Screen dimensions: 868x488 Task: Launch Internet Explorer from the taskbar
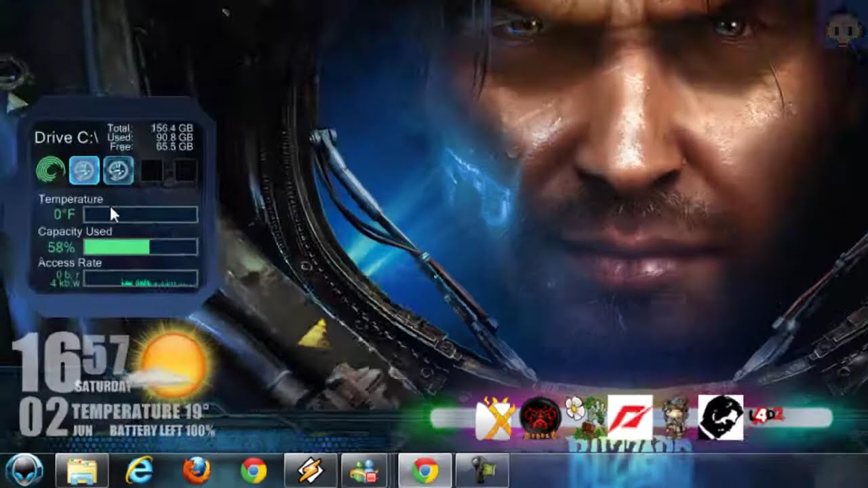tap(139, 470)
